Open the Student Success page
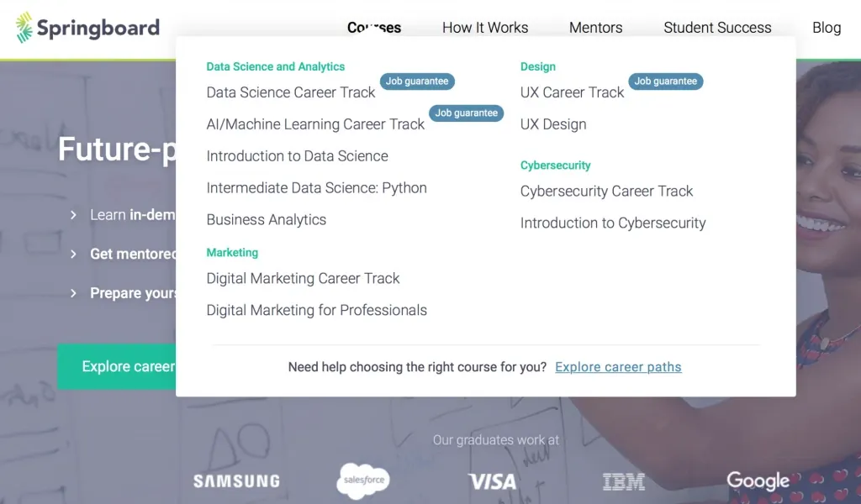 pos(717,28)
